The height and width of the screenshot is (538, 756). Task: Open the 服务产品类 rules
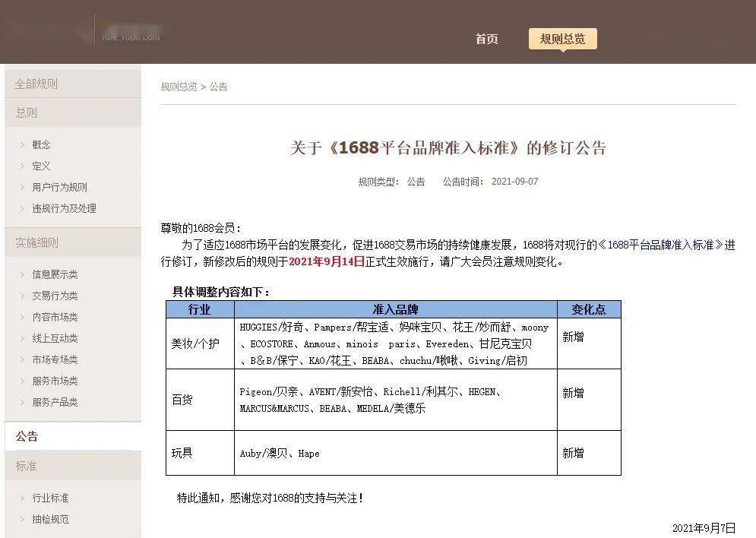point(55,402)
